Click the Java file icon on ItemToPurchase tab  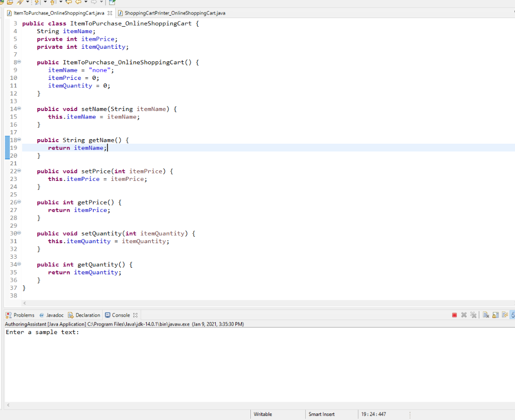point(10,13)
